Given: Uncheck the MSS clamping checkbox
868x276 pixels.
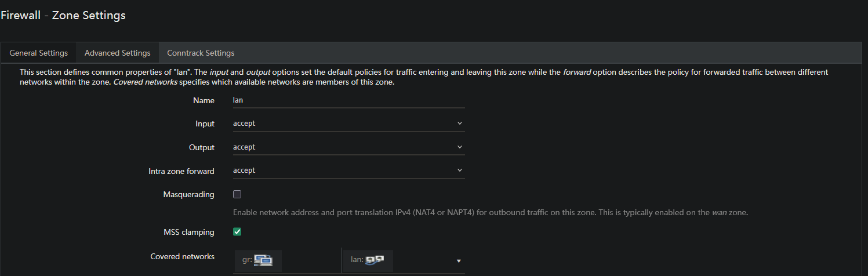Looking at the screenshot, I should point(237,232).
